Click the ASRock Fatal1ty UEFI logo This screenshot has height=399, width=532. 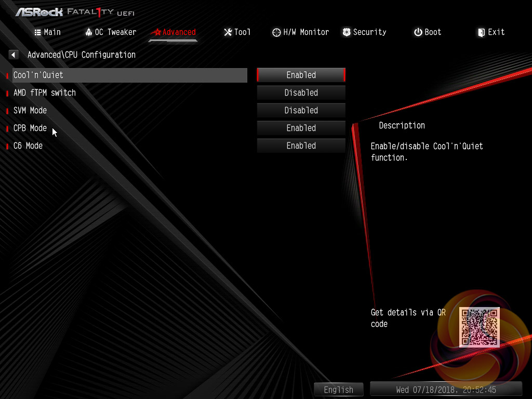pyautogui.click(x=75, y=12)
